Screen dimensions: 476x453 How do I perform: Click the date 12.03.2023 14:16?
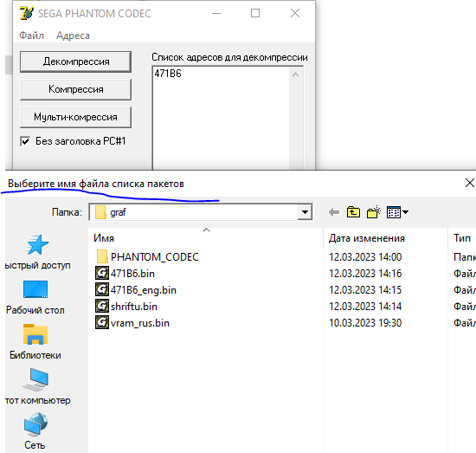(365, 274)
